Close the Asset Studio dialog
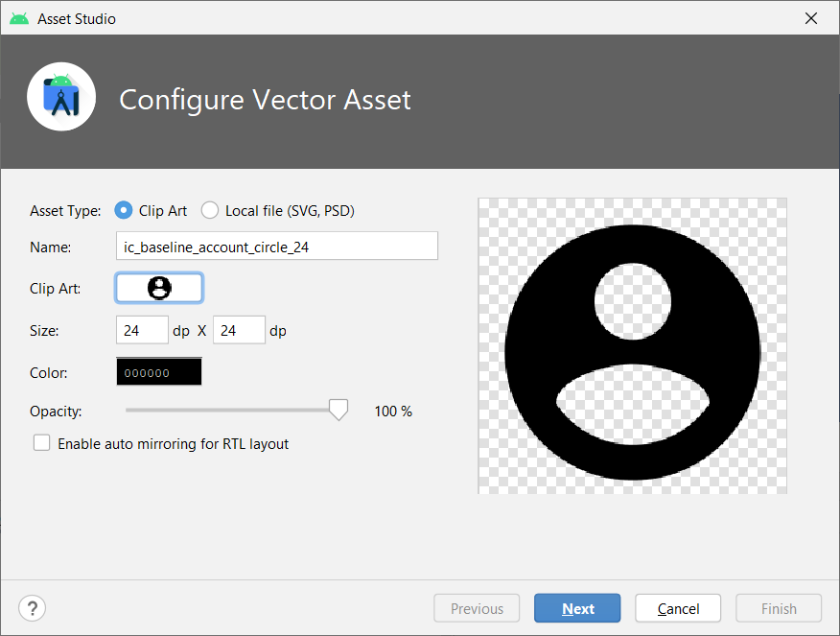This screenshot has height=636, width=840. click(x=811, y=19)
